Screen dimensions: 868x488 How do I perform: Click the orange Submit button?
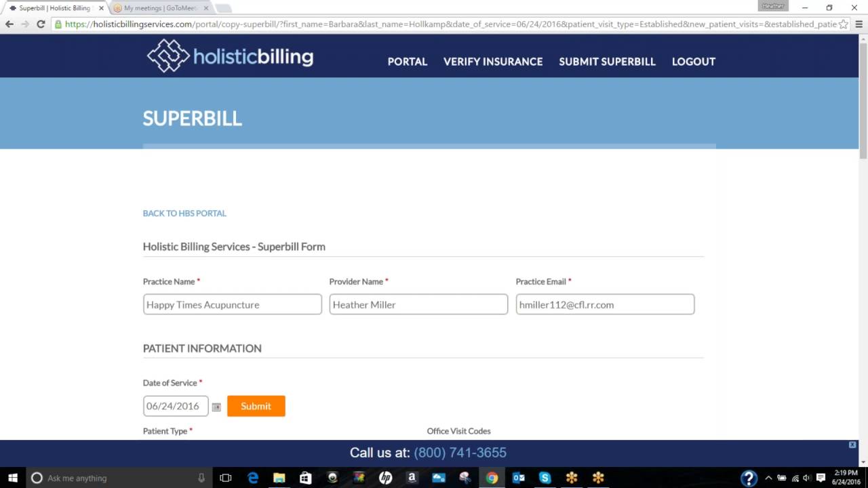(x=256, y=406)
